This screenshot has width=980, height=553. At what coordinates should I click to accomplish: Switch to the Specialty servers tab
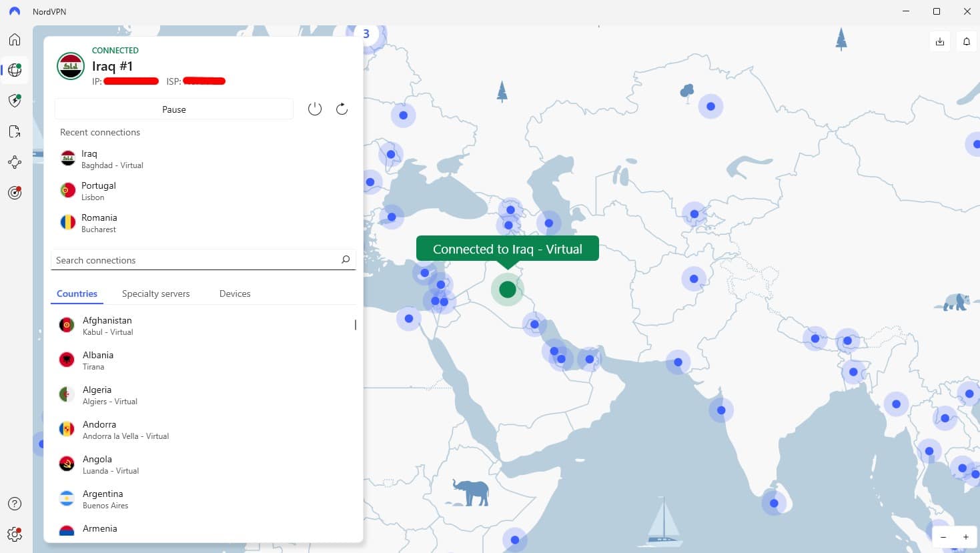(155, 294)
